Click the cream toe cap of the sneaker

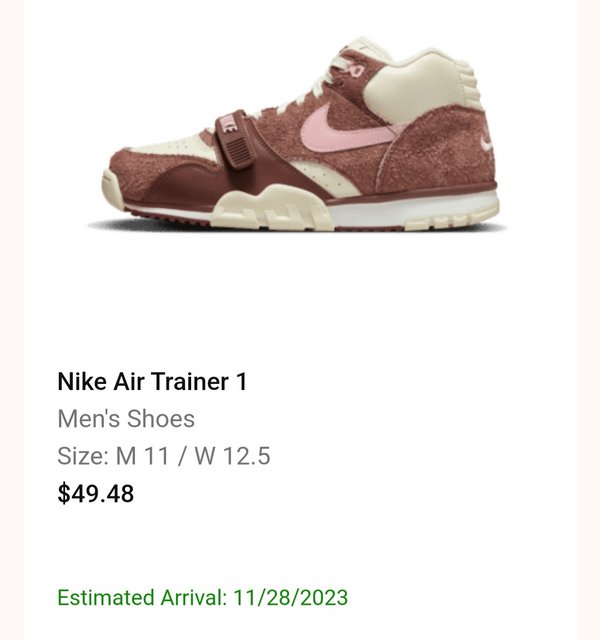[x=112, y=190]
